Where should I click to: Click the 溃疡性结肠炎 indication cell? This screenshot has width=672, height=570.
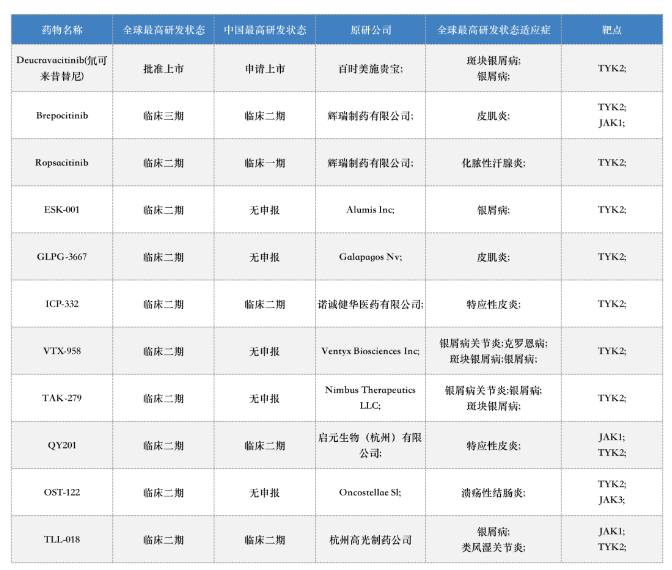[x=493, y=492]
